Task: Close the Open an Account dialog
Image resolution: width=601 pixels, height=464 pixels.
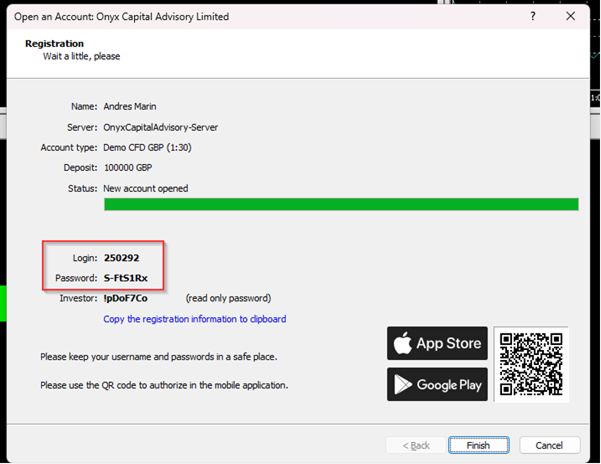Action: (571, 16)
